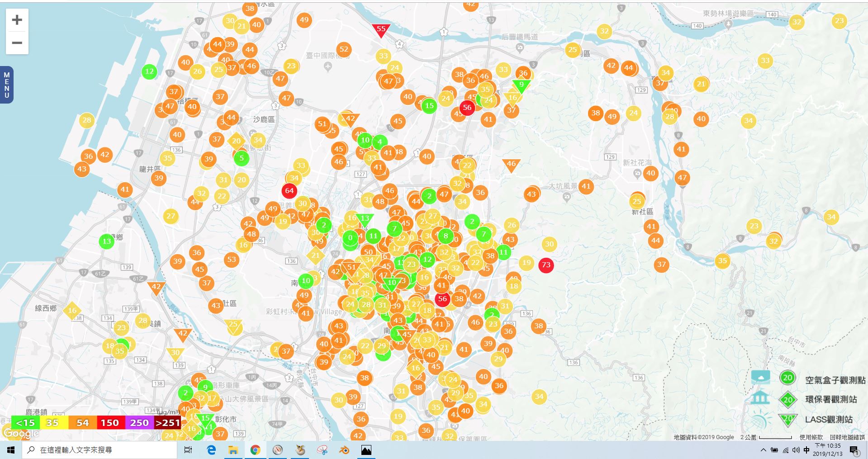The width and height of the screenshot is (868, 459).
Task: Open the notification action center
Action: coord(854,450)
